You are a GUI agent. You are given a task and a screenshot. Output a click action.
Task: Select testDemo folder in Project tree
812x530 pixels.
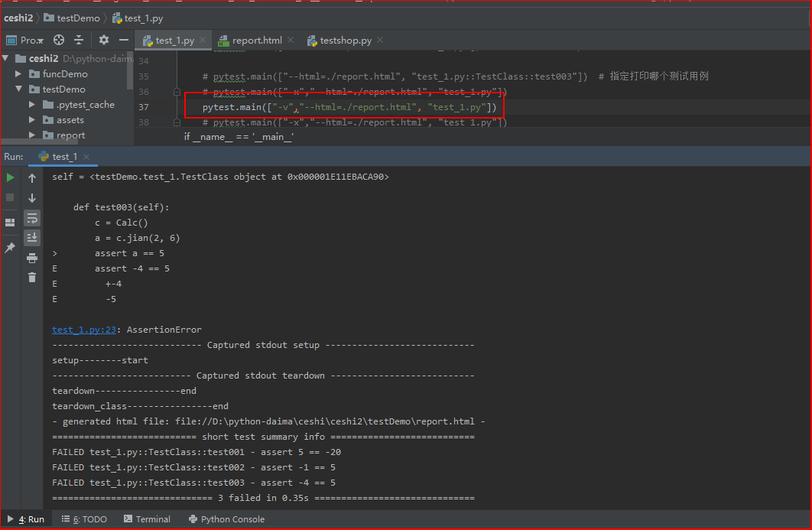64,89
